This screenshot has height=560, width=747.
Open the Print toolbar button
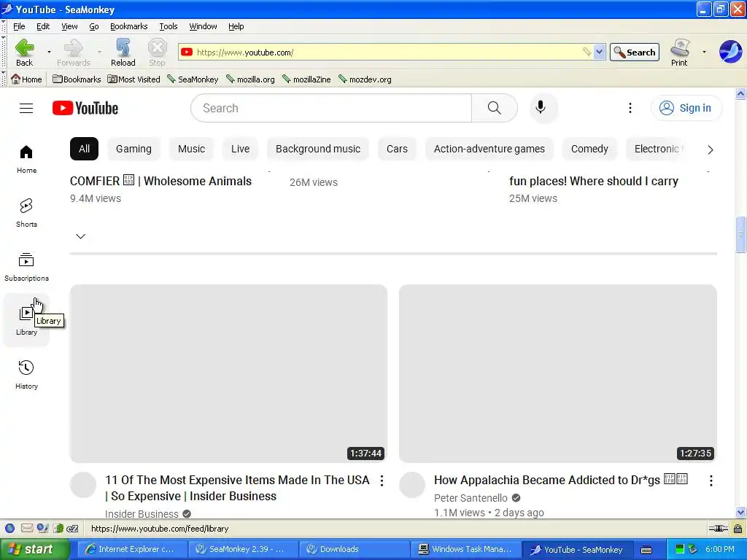[x=679, y=52]
